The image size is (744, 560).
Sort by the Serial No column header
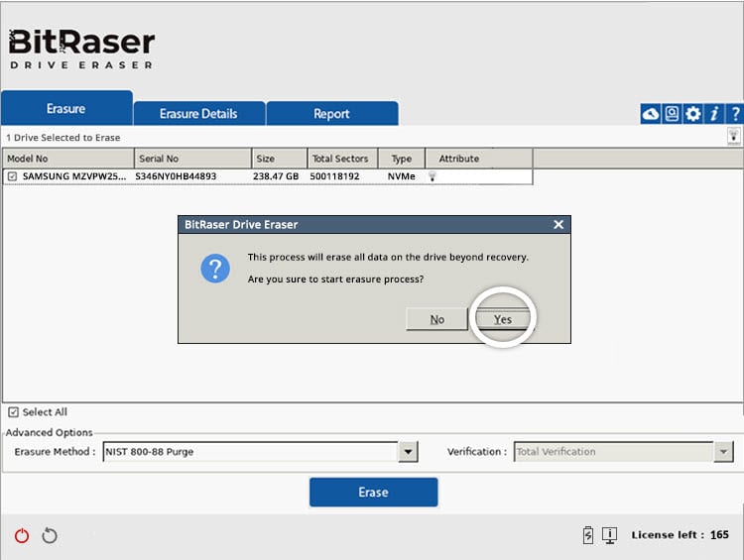[x=193, y=159]
